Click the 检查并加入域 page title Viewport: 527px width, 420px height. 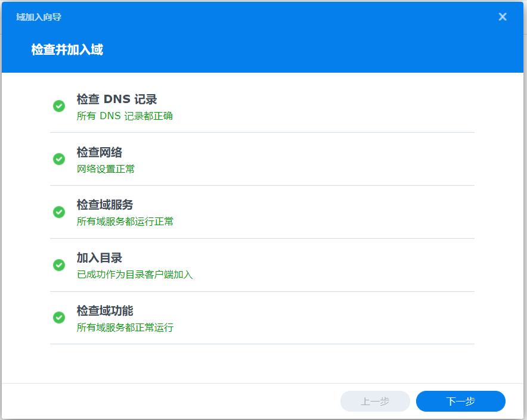67,49
